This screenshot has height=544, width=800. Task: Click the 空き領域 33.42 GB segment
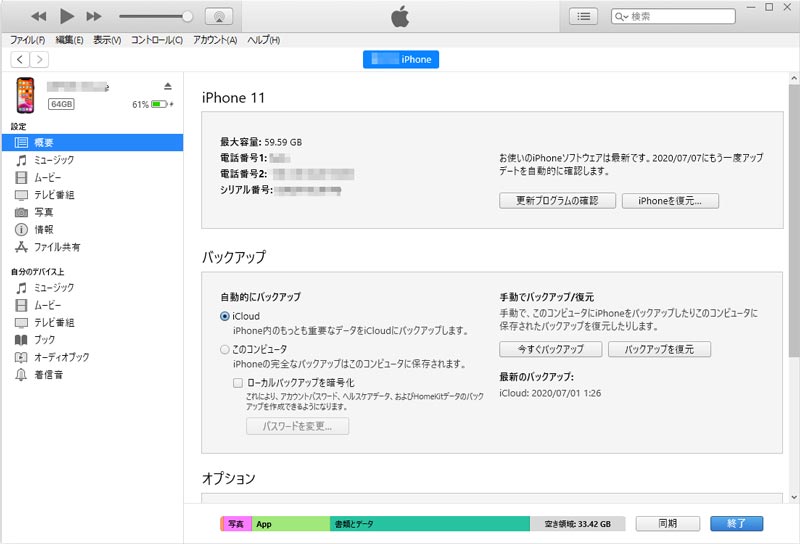point(578,524)
